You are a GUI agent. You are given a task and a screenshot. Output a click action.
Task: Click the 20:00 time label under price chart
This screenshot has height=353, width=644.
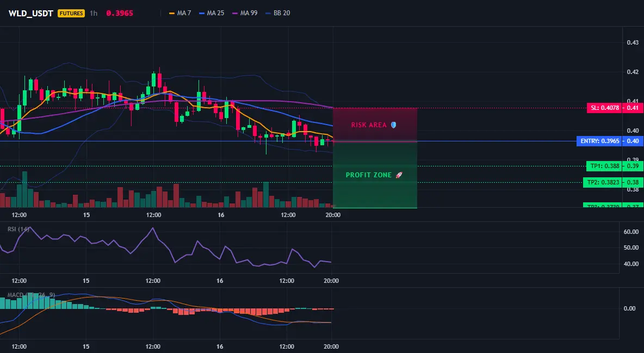[x=333, y=215]
